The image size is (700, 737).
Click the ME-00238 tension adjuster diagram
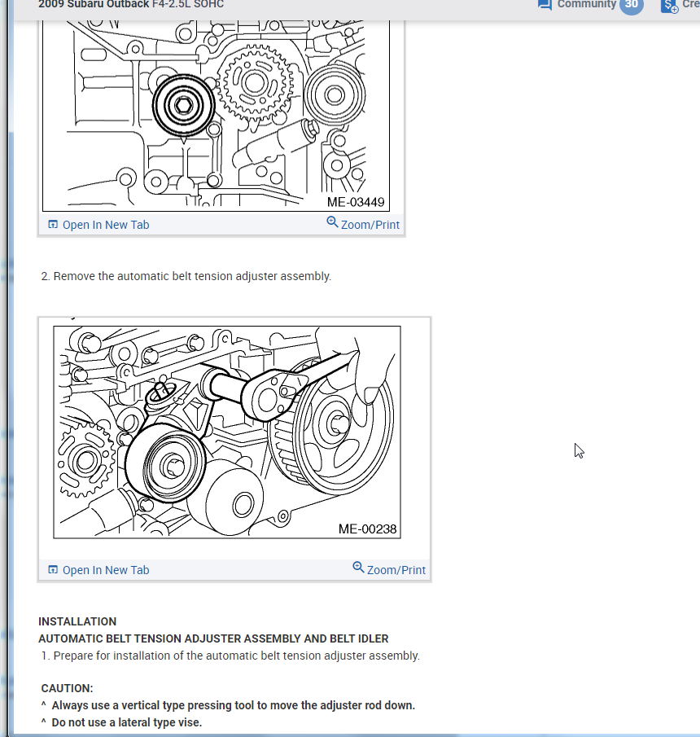227,432
